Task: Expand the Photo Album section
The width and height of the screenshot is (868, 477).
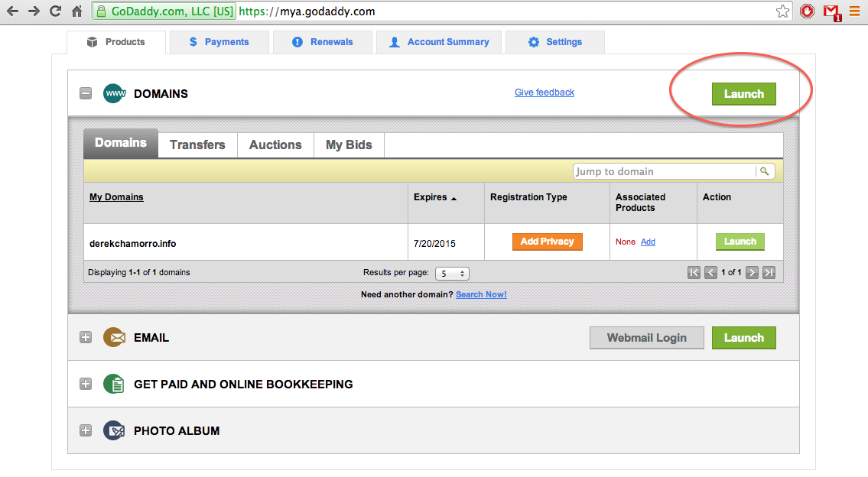Action: [85, 430]
